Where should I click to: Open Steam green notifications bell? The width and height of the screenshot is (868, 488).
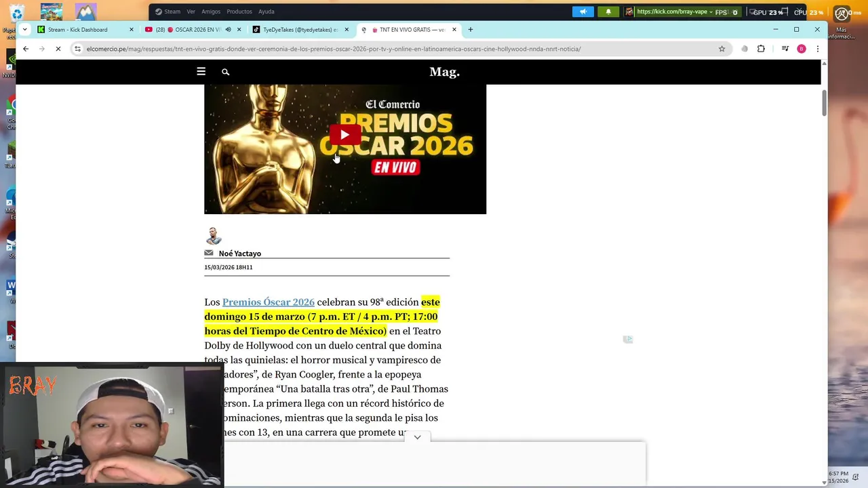pos(608,12)
